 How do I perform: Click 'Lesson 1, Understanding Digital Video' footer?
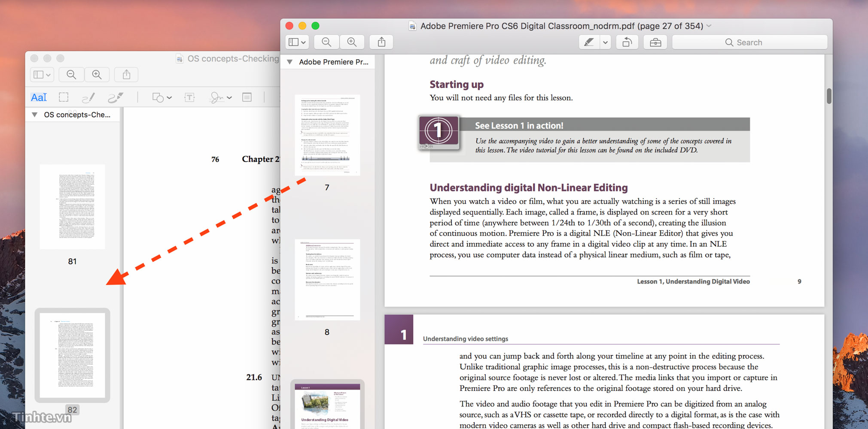(x=693, y=281)
